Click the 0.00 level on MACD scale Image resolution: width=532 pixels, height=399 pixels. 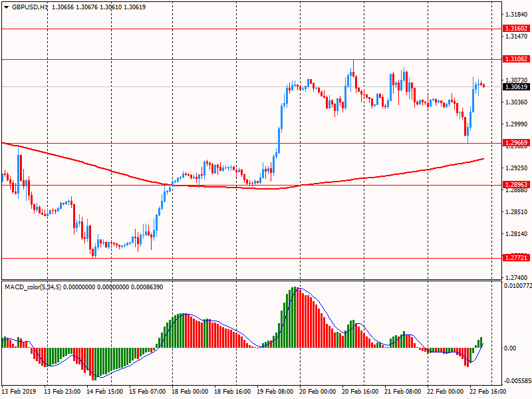tap(511, 348)
